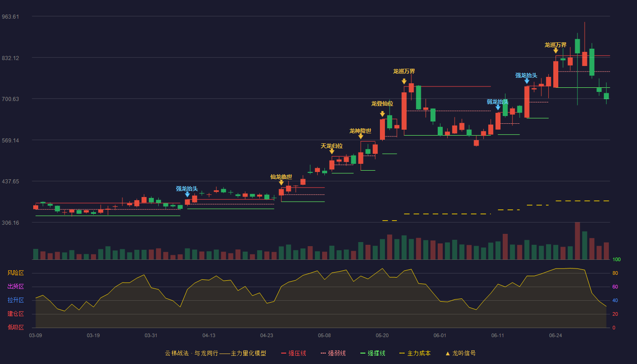Click the red 20 indicator axis value

pos(615,314)
